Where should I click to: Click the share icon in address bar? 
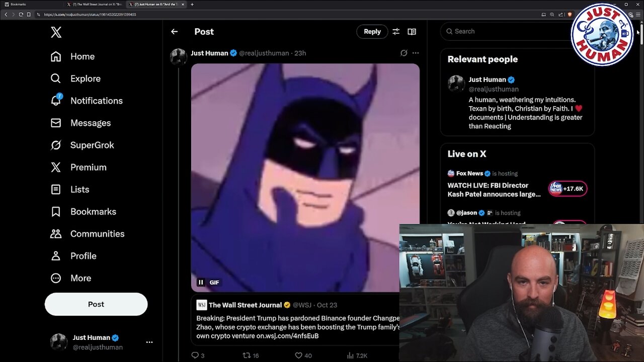click(x=560, y=15)
